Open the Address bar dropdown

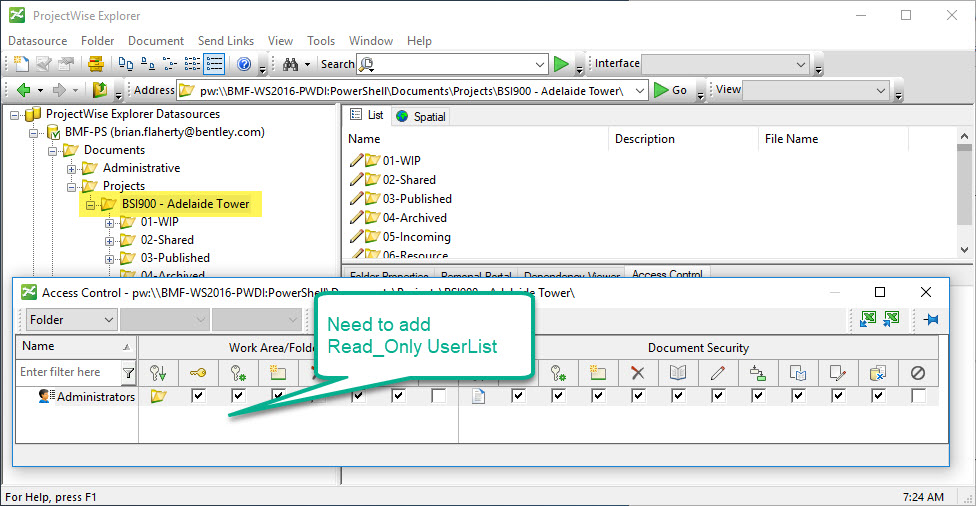[640, 91]
